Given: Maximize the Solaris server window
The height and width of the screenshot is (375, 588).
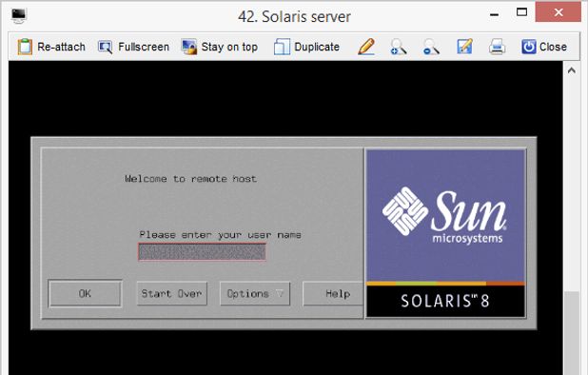Looking at the screenshot, I should point(521,12).
